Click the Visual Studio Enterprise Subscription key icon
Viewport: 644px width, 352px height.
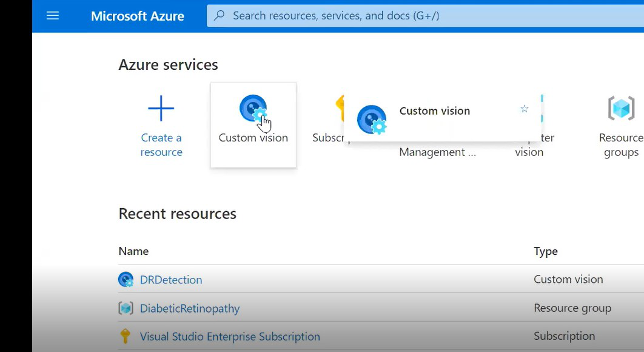[x=126, y=336]
